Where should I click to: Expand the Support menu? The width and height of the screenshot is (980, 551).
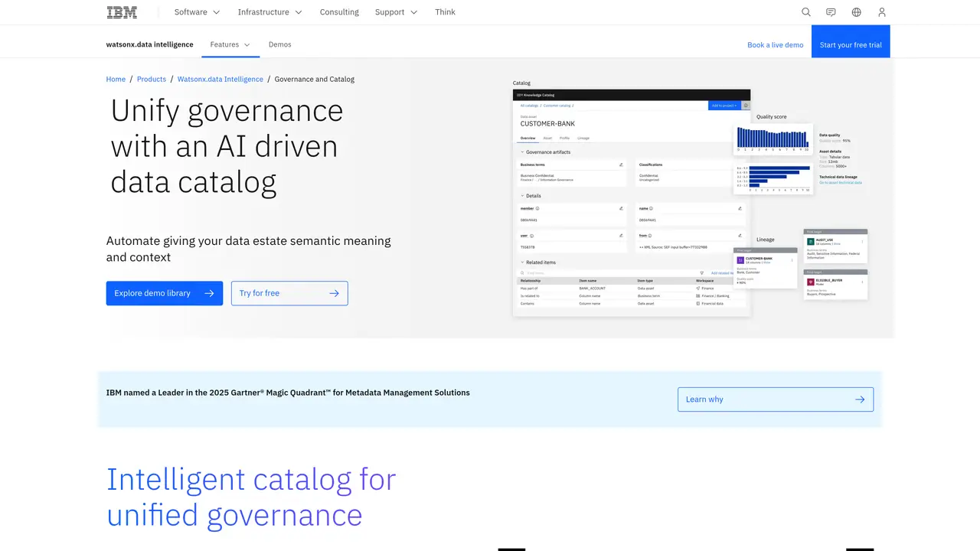pos(397,12)
